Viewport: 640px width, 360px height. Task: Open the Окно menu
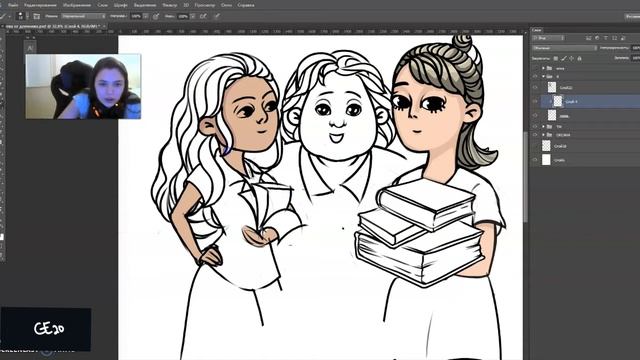[x=226, y=5]
